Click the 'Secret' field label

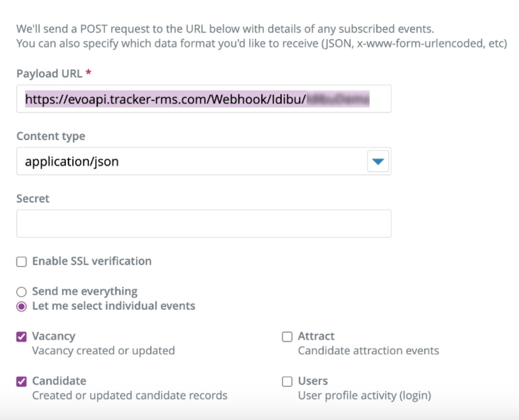[x=33, y=199]
